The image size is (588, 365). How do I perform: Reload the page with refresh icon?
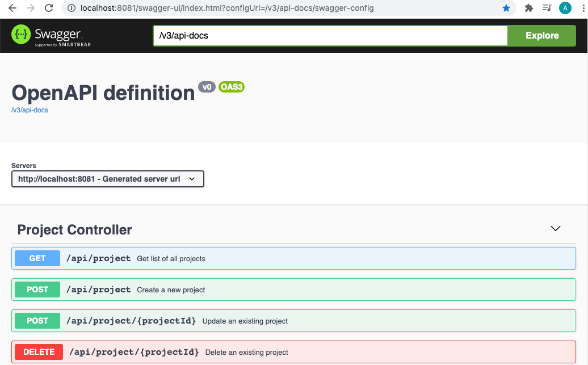49,9
